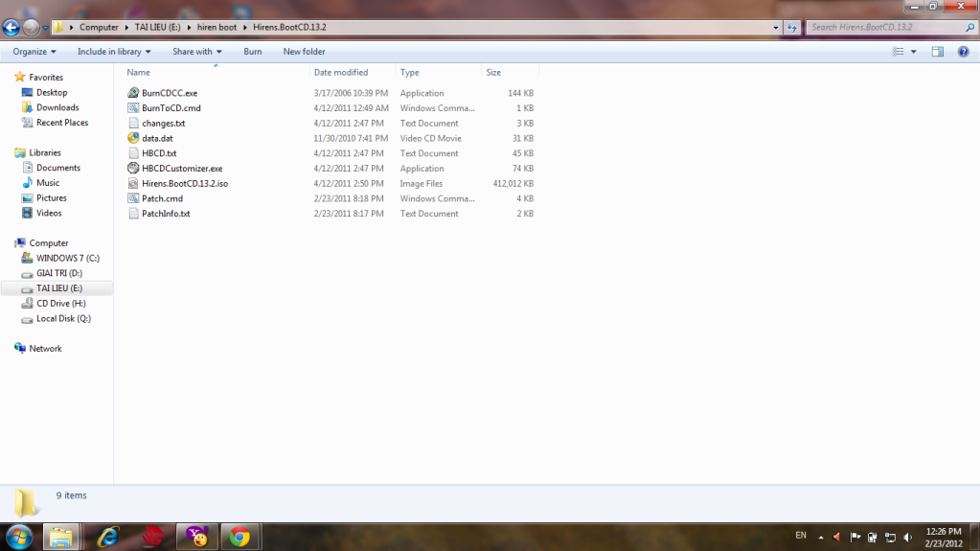980x551 pixels.
Task: Select the HBCD.txt file
Action: click(x=159, y=153)
